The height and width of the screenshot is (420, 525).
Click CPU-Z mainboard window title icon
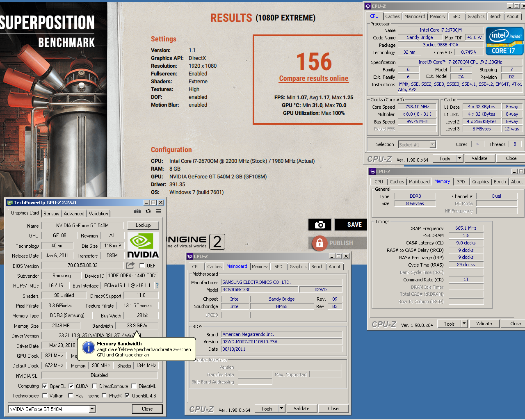[x=190, y=256]
